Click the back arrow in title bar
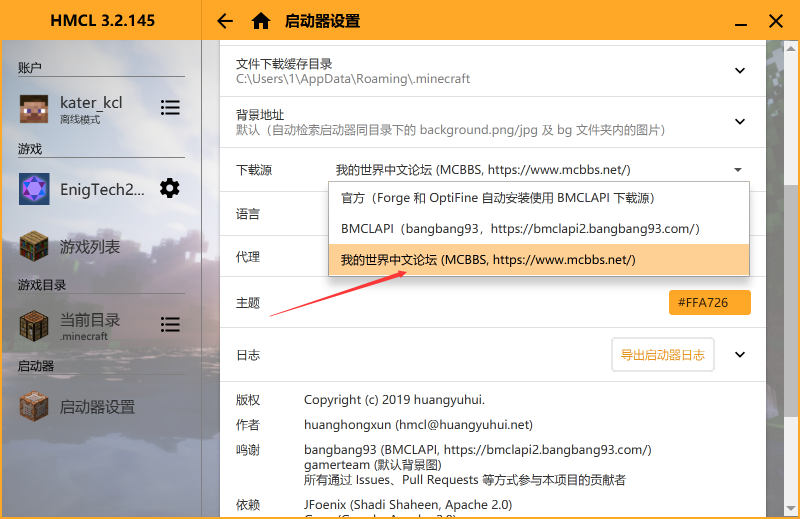This screenshot has width=800, height=519. pos(225,21)
